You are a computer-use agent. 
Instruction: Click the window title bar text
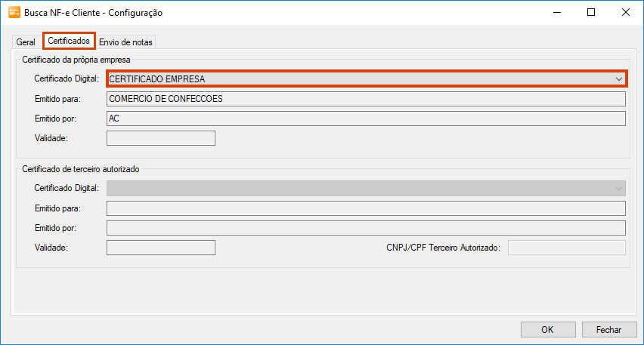pyautogui.click(x=94, y=13)
